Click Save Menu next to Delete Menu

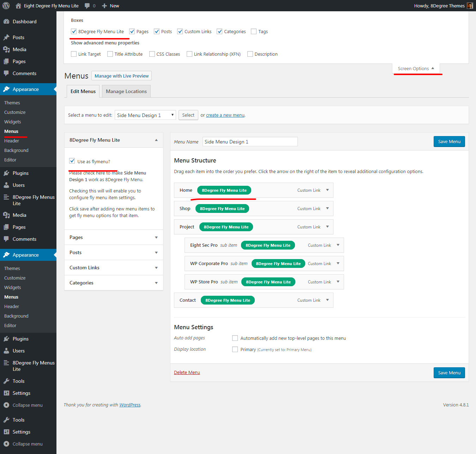pyautogui.click(x=449, y=373)
